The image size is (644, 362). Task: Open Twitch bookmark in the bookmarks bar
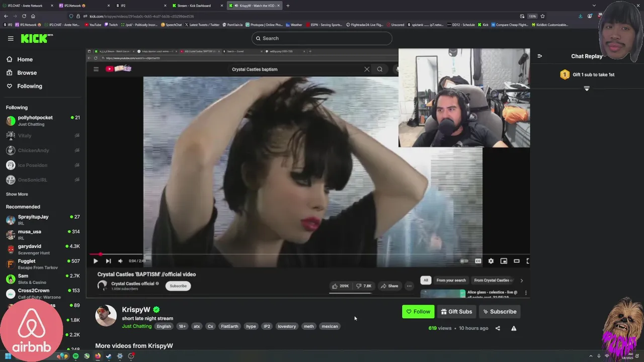pos(111,25)
